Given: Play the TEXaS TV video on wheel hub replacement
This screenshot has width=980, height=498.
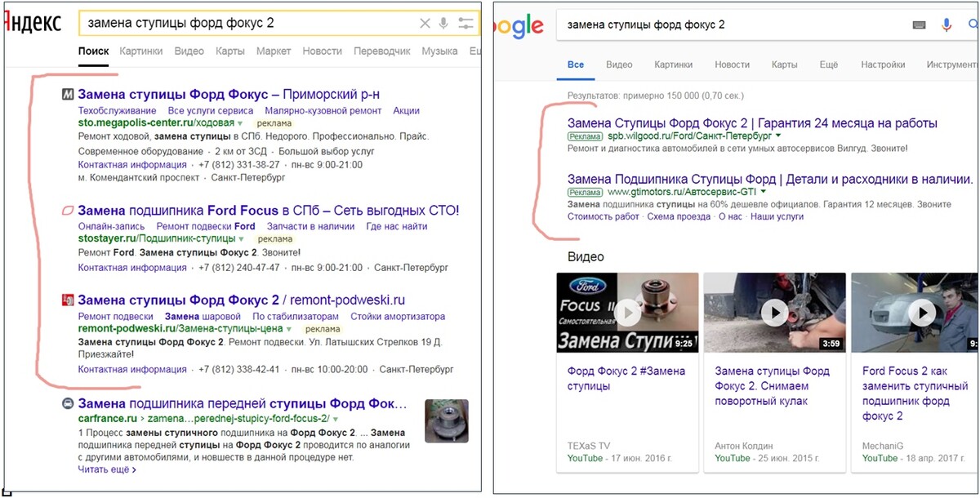Looking at the screenshot, I should [627, 312].
